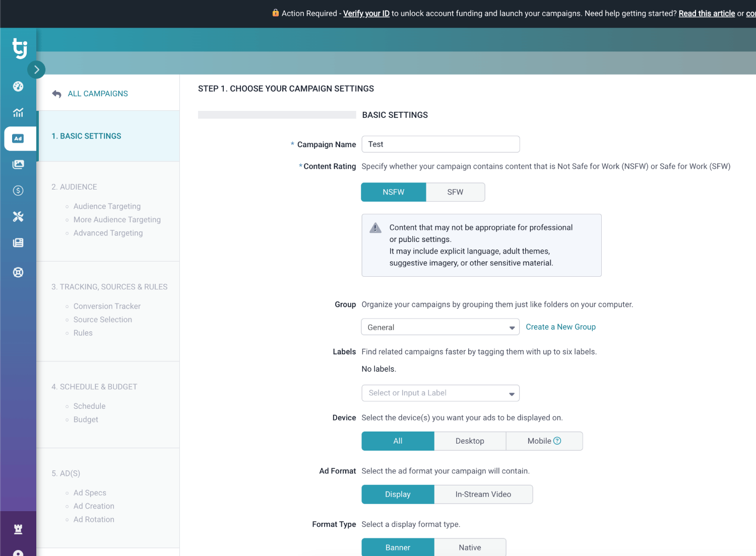Click the warning triangle in the NSFW notice
The height and width of the screenshot is (556, 756).
point(375,228)
